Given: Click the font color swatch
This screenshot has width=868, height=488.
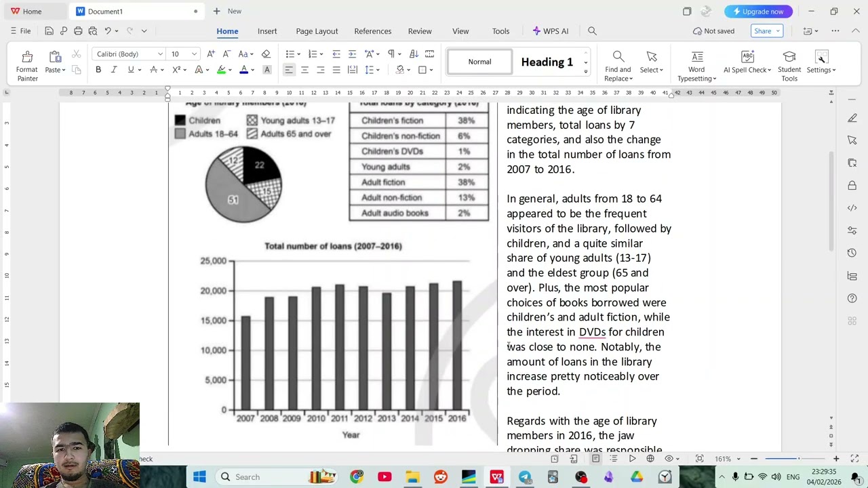Looking at the screenshot, I should (244, 70).
